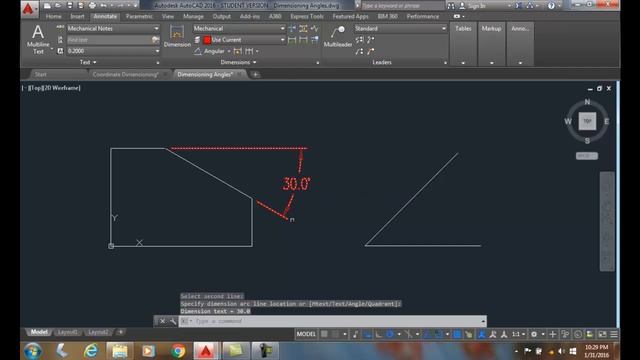Click the Dimension layer override icon
Image resolution: width=640 pixels, height=360 pixels.
coord(198,40)
